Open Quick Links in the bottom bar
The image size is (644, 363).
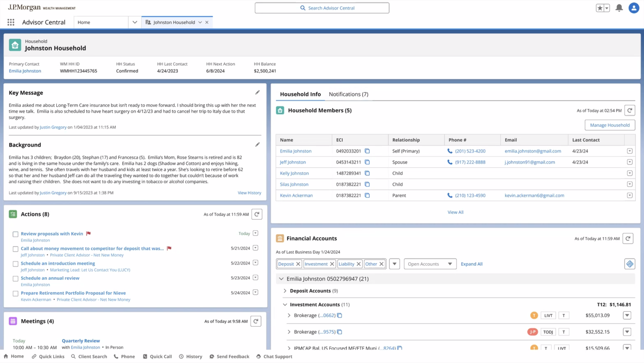[48, 357]
